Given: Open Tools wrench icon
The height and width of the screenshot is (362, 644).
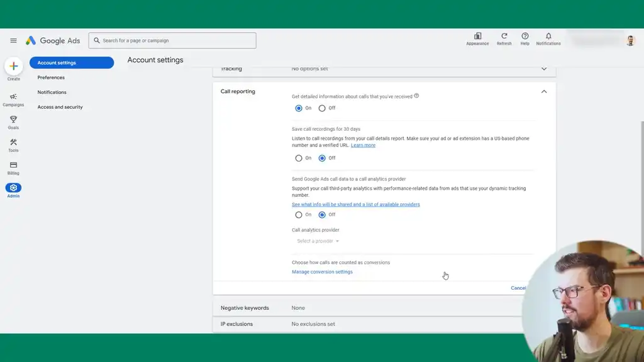Looking at the screenshot, I should tap(13, 143).
